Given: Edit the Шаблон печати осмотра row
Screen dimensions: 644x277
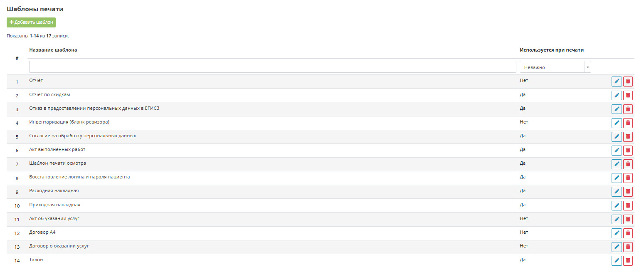Looking at the screenshot, I should (617, 164).
